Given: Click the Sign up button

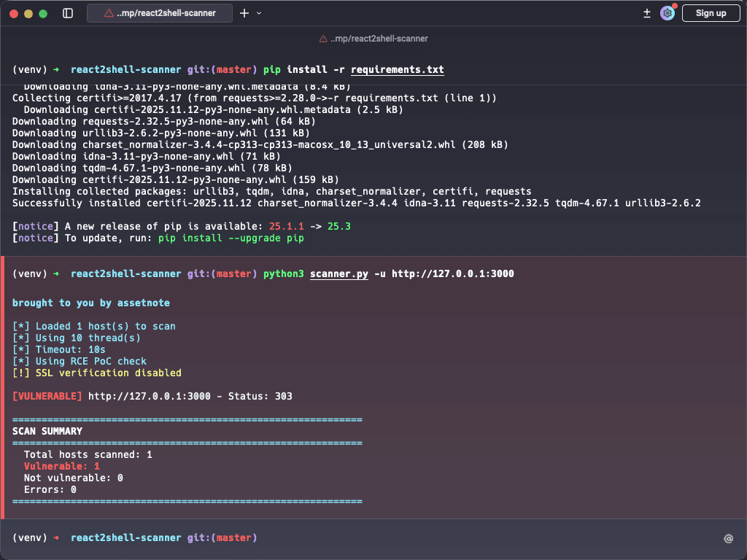Looking at the screenshot, I should (x=711, y=12).
